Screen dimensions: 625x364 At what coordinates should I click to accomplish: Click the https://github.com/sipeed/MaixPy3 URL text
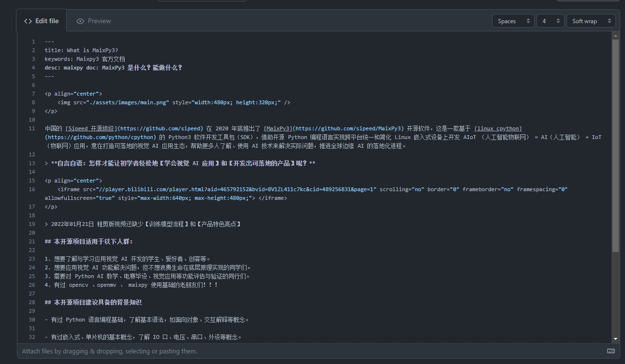tap(348, 128)
